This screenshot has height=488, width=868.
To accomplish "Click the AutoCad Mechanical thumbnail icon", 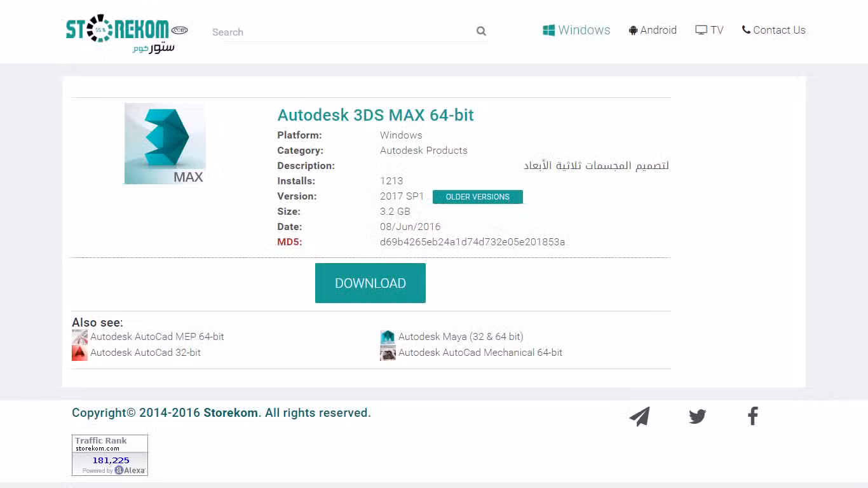I will (x=388, y=353).
